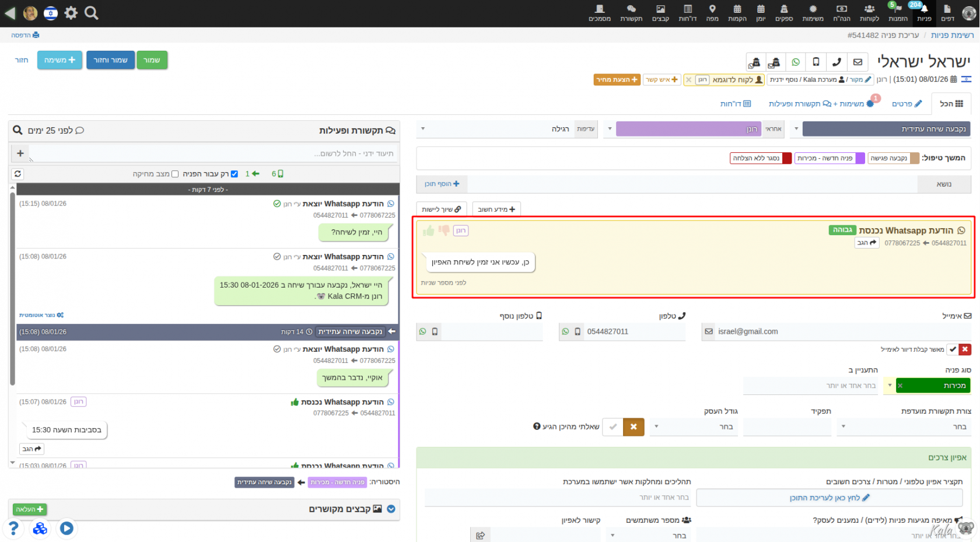The image size is (980, 542).
Task: Open the מפה map icon in top navigation
Action: [x=712, y=13]
